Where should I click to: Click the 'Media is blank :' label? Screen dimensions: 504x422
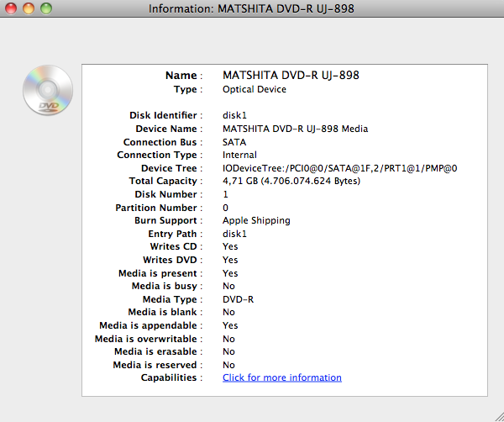(165, 313)
